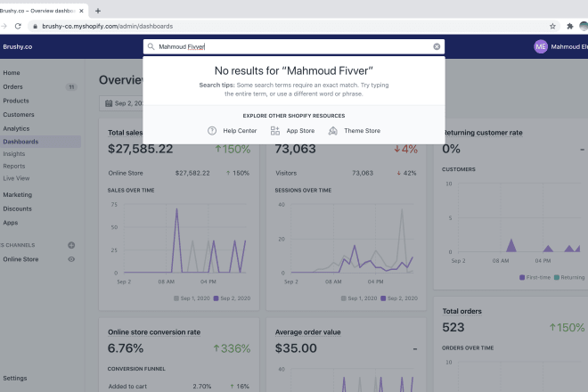
Task: Click the Theme Store icon
Action: click(332, 131)
